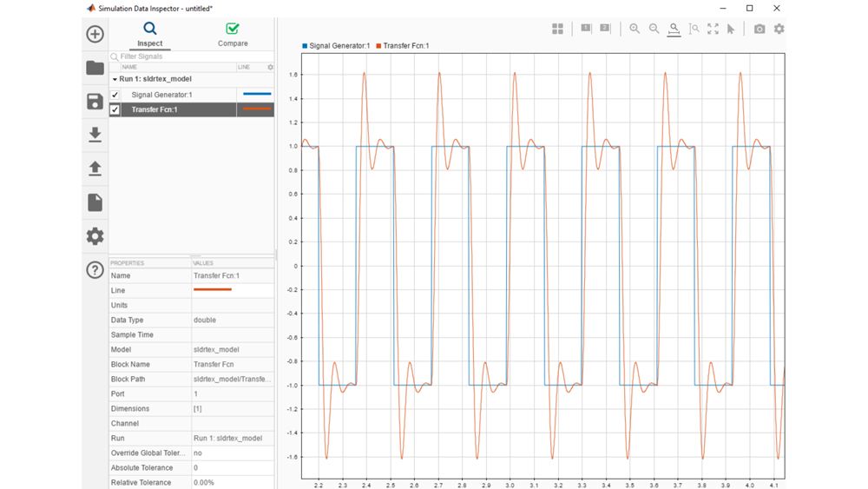Select the Zoom In magnifier tool
Viewport: 868px width, 489px height.
[x=635, y=29]
